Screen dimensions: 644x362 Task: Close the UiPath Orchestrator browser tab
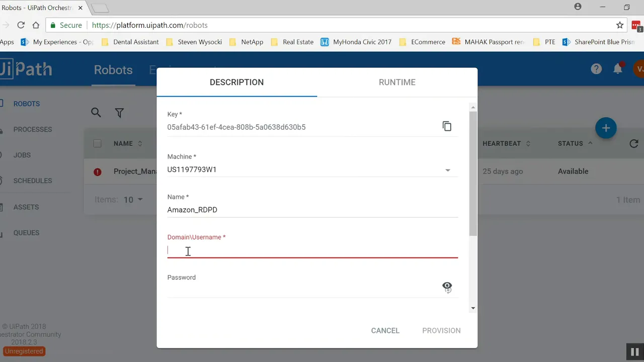[x=80, y=8]
